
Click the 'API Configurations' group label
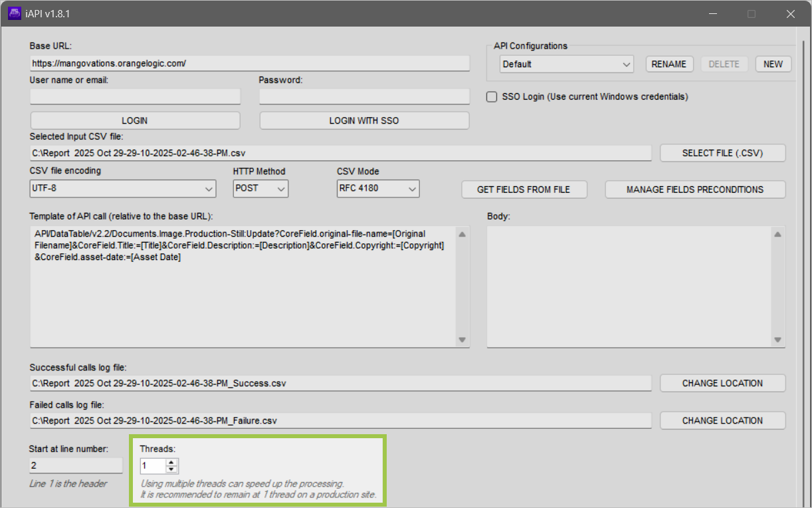coord(531,46)
